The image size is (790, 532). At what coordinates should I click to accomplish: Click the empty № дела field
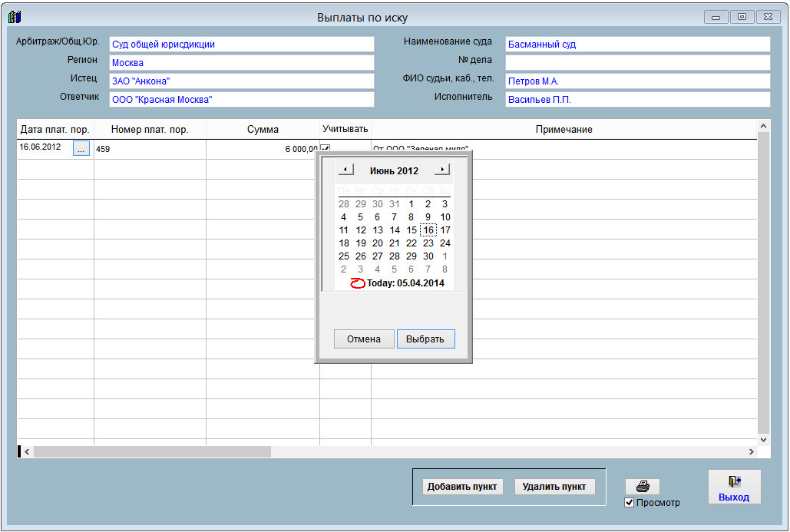pos(638,63)
